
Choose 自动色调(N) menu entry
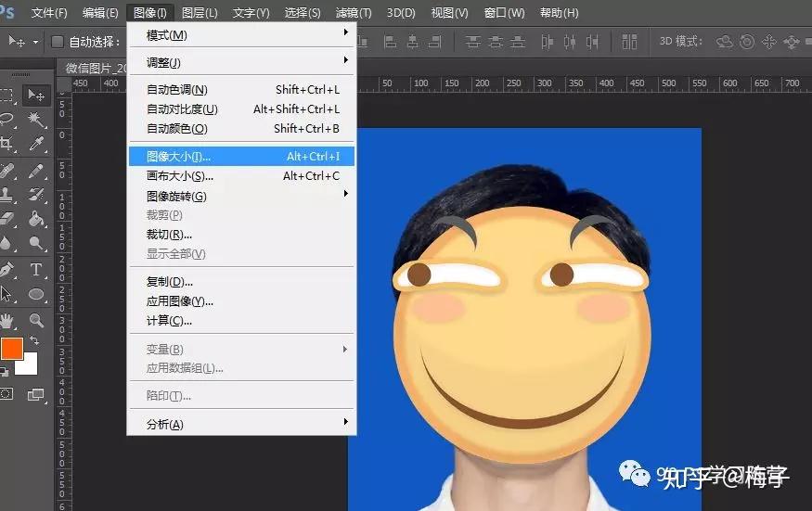[x=242, y=90]
